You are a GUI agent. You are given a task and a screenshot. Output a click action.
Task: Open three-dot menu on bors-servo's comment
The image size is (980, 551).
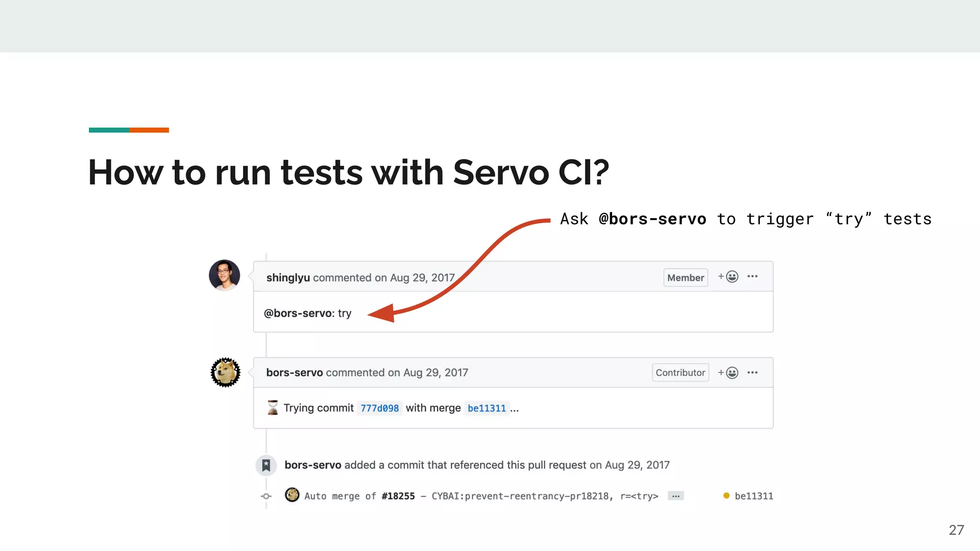pyautogui.click(x=752, y=373)
